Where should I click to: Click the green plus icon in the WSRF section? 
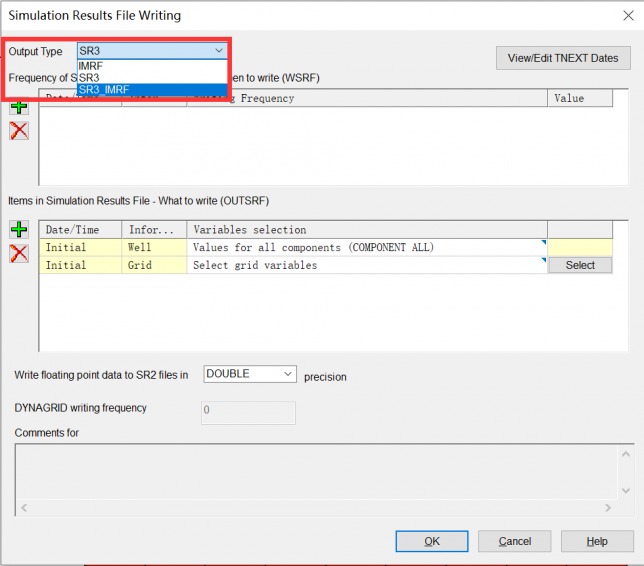click(x=19, y=106)
